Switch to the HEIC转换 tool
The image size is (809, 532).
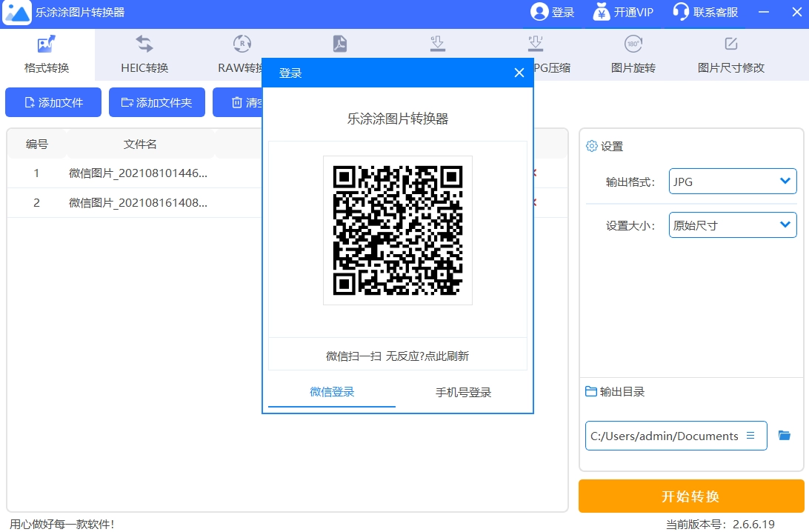pyautogui.click(x=144, y=55)
